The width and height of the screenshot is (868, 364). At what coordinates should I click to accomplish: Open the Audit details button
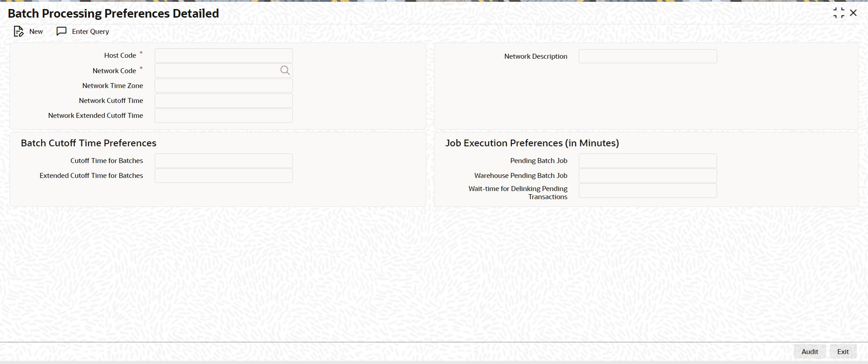(810, 351)
